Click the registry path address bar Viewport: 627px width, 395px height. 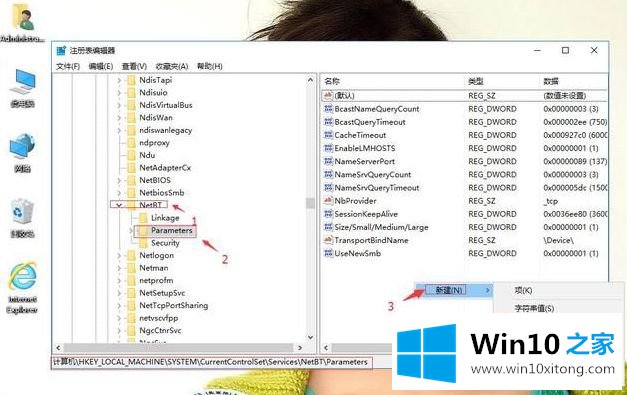pyautogui.click(x=212, y=362)
